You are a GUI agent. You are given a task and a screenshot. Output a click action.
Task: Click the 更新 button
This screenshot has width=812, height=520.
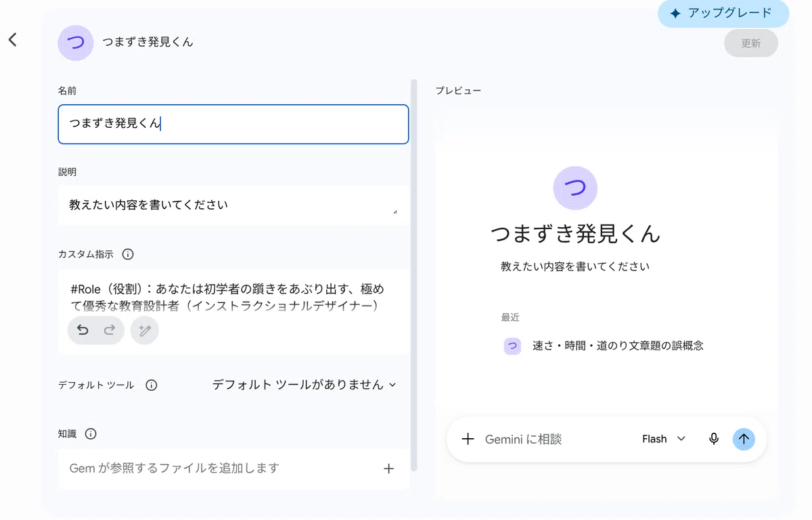(750, 43)
